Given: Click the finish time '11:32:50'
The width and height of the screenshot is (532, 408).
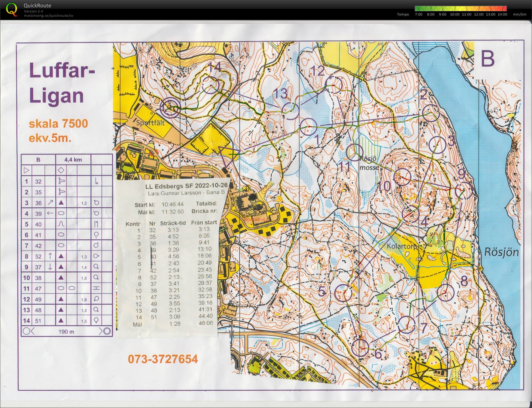Looking at the screenshot, I should tap(172, 212).
